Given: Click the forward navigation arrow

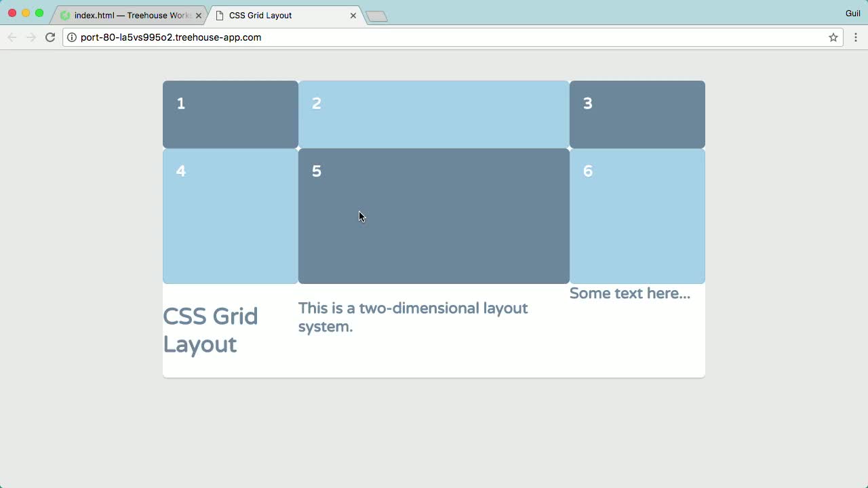Looking at the screenshot, I should pos(31,37).
